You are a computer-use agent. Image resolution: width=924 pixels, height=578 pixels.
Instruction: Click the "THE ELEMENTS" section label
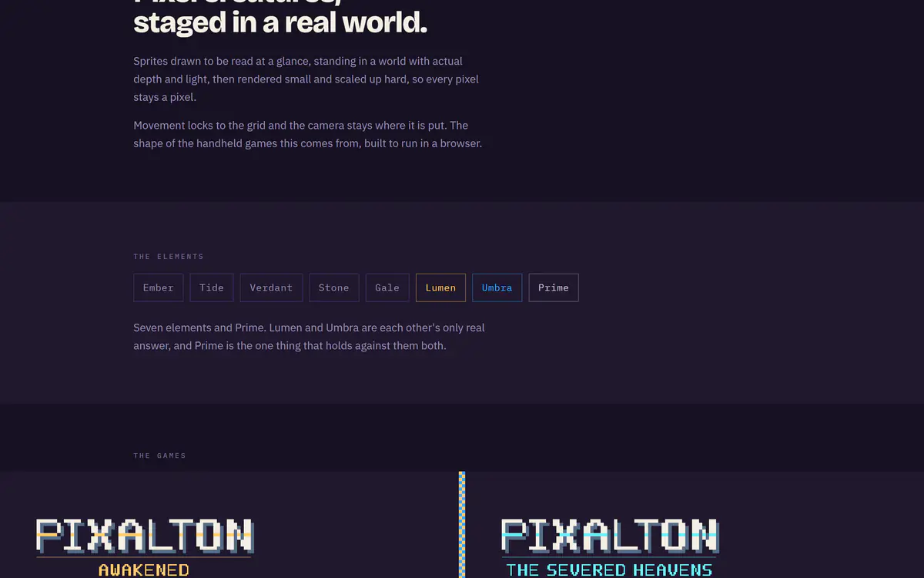[x=169, y=257]
